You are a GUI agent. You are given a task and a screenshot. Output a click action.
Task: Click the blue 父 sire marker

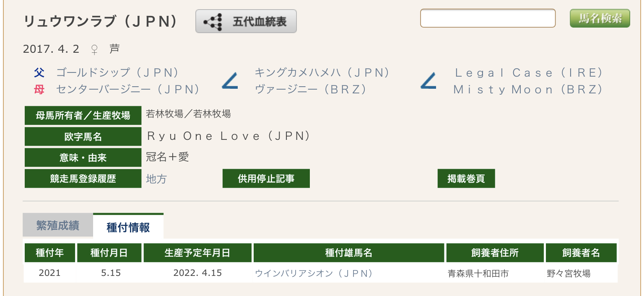39,73
